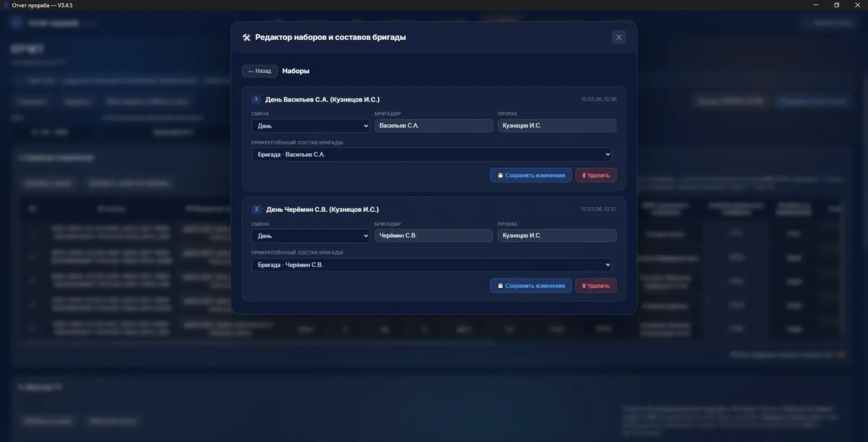868x442 pixels.
Task: Delete the День Черёмин С.В. set
Action: (596, 286)
